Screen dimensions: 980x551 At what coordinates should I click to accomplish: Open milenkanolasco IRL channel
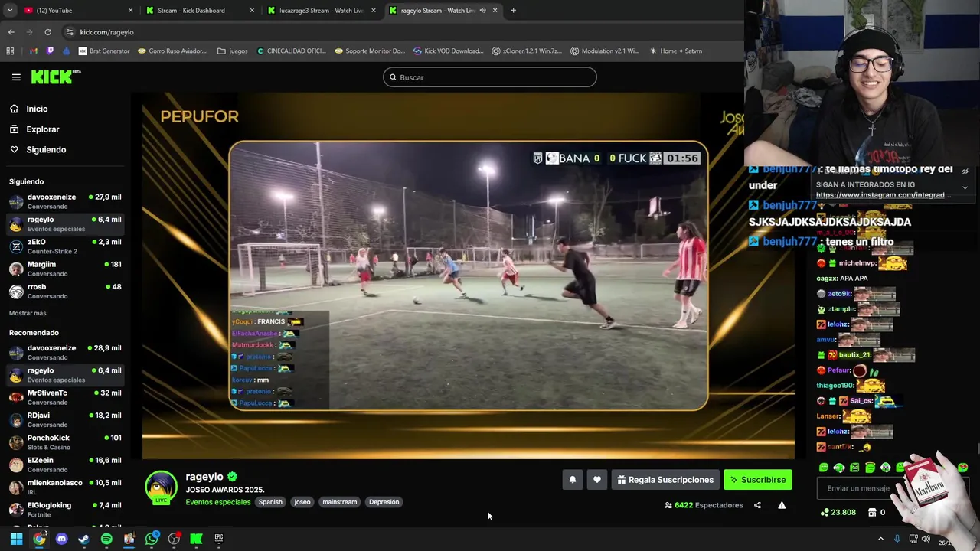[x=65, y=487]
